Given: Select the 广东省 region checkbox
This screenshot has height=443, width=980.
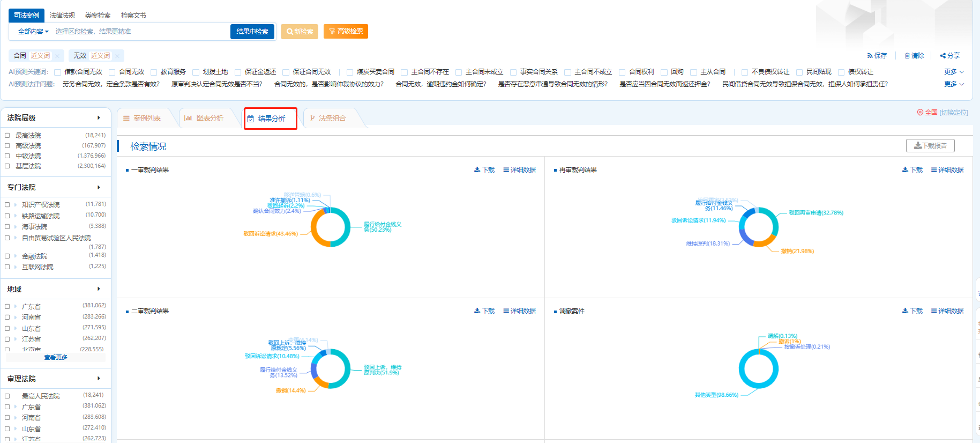Looking at the screenshot, I should [8, 307].
